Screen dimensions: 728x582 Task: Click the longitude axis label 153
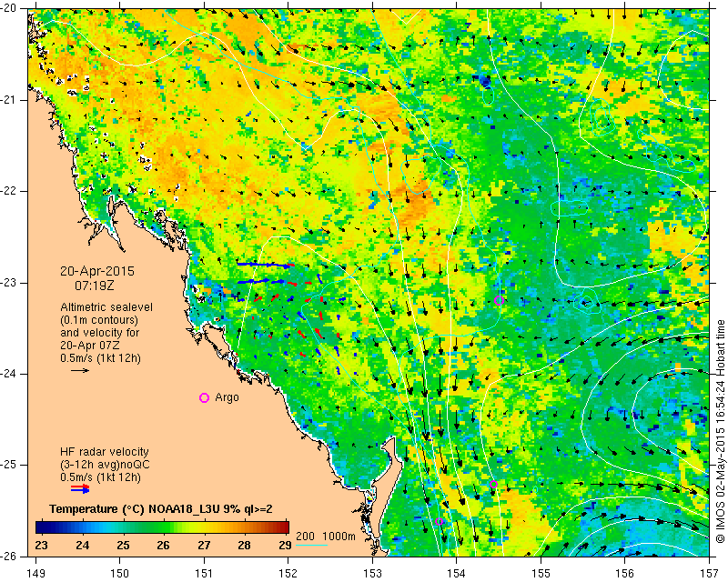pyautogui.click(x=373, y=574)
